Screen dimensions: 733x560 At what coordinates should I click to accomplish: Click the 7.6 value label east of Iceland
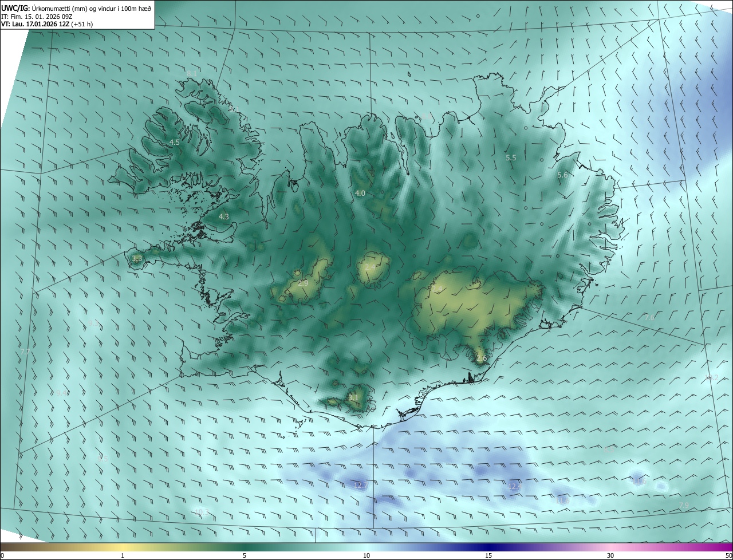pyautogui.click(x=649, y=317)
